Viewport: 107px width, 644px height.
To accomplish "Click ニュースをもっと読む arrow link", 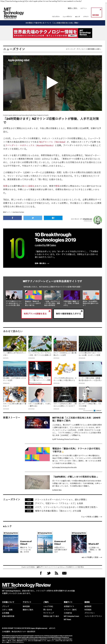I will tap(91, 517).
